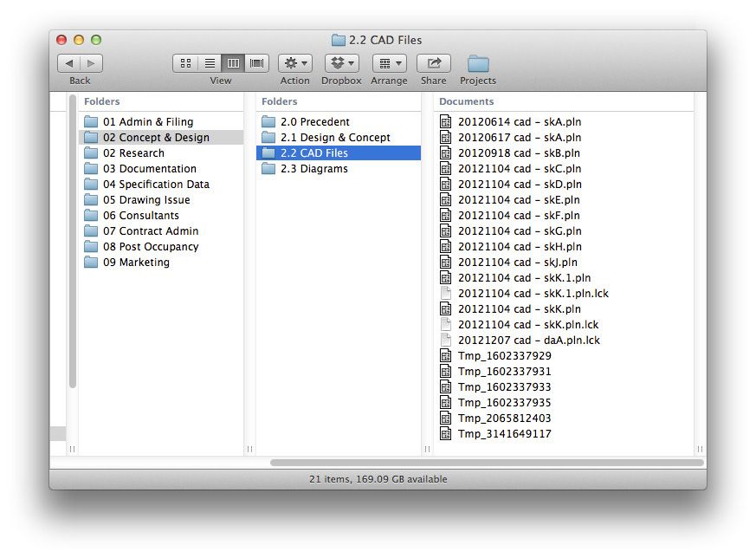Viewport: 756px width, 558px height.
Task: Click icon of 20121104 cad - skH.pln
Action: [446, 246]
